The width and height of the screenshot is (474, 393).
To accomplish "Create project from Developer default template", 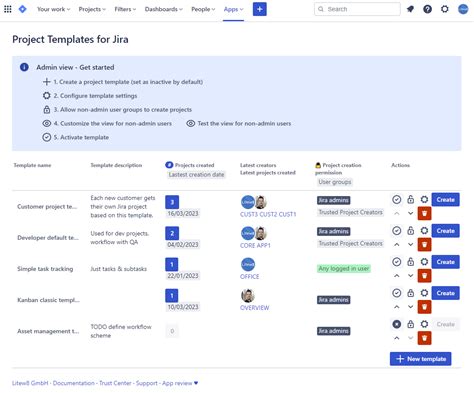I will click(x=446, y=231).
